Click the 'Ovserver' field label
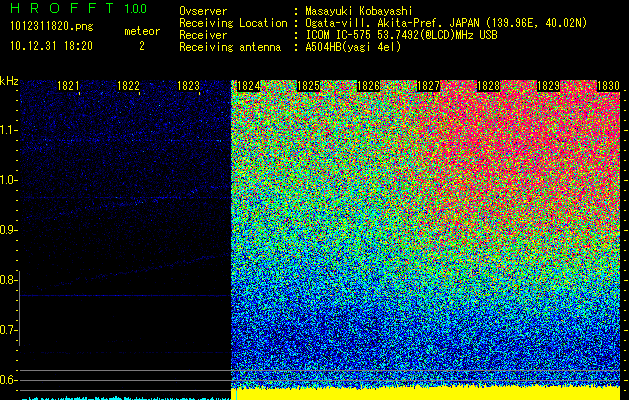 [203, 11]
